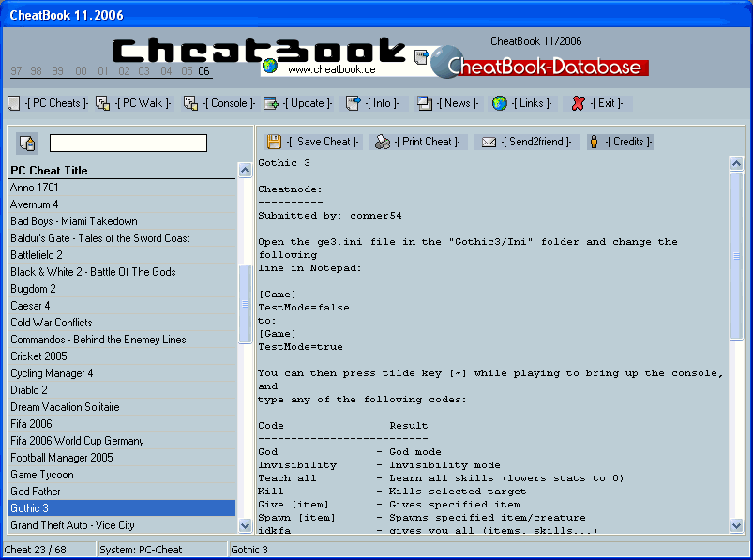Open Commandos - Behind the Enemey Lines

pos(122,339)
